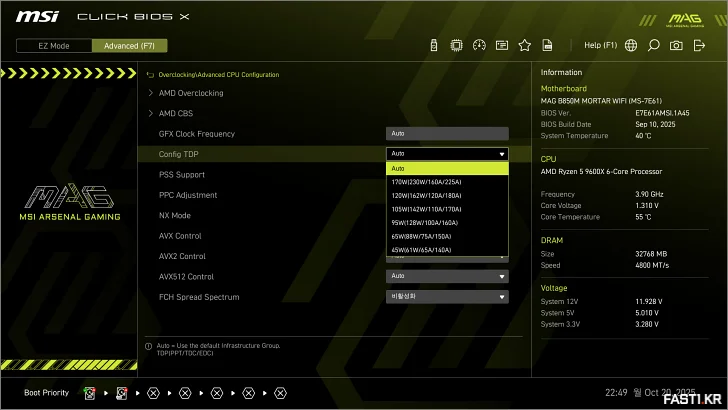Click the AVX Control setting label

[x=180, y=236]
